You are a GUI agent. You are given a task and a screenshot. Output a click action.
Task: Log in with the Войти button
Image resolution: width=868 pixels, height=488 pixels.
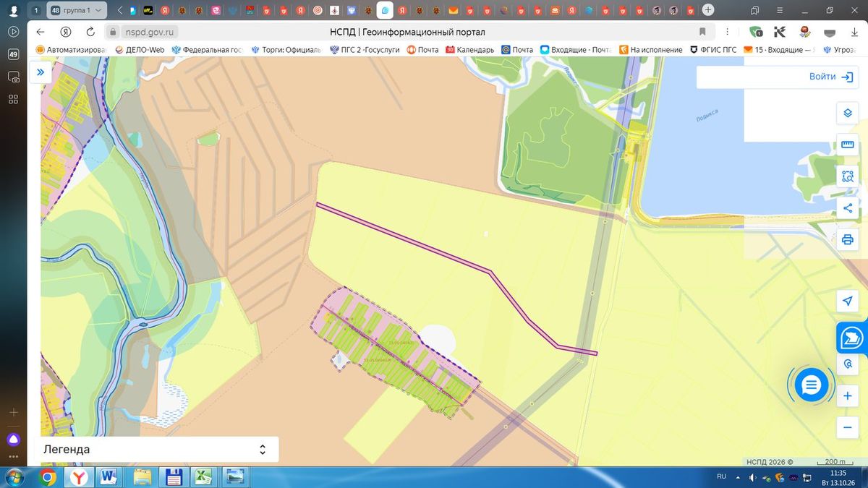click(x=832, y=77)
